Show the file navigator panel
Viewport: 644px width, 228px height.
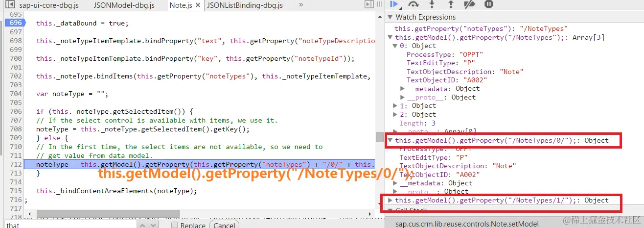pos(9,5)
